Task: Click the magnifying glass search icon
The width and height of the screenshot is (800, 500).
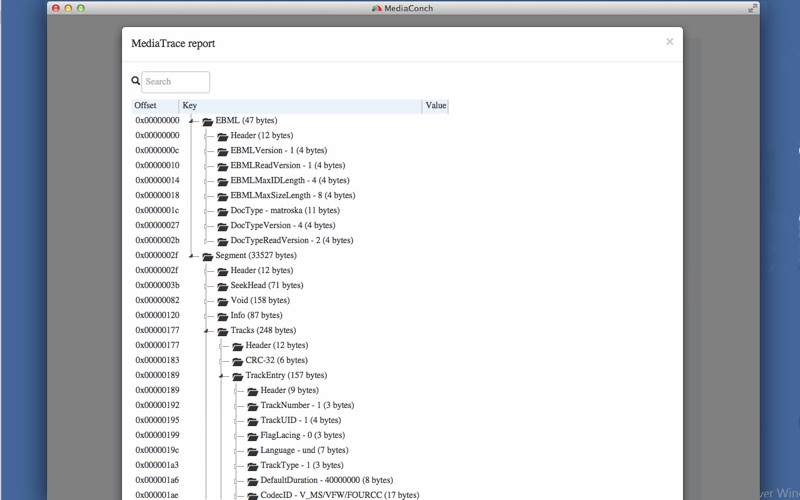Action: click(x=135, y=81)
